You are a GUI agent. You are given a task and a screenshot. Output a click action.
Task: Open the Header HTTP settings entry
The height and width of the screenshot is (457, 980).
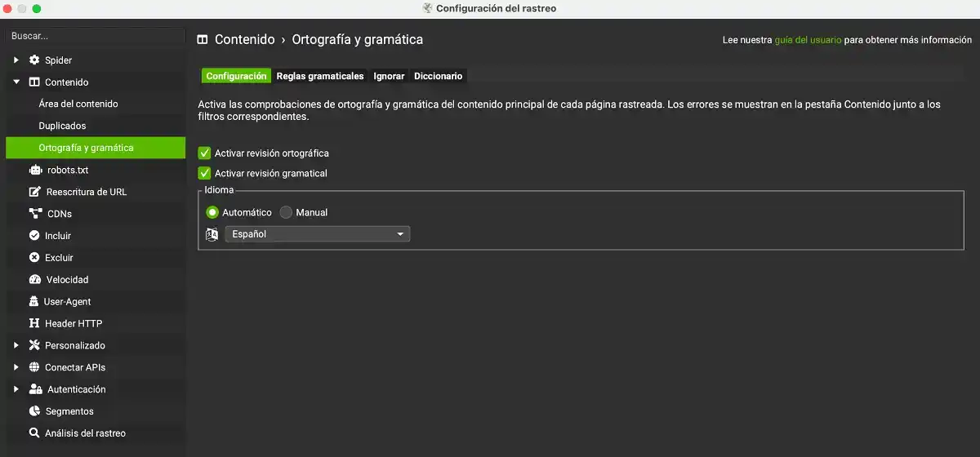click(x=96, y=323)
